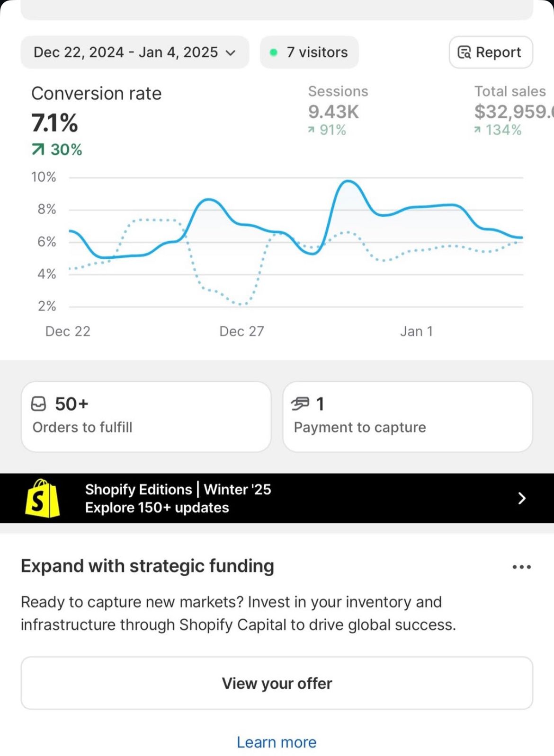554x756 pixels.
Task: Click the orders inbox tray icon
Action: point(38,404)
